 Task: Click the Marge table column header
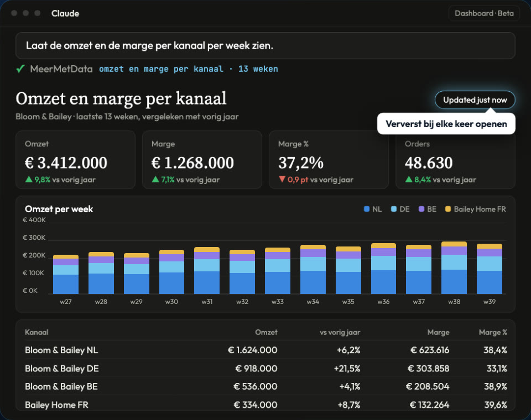point(438,332)
